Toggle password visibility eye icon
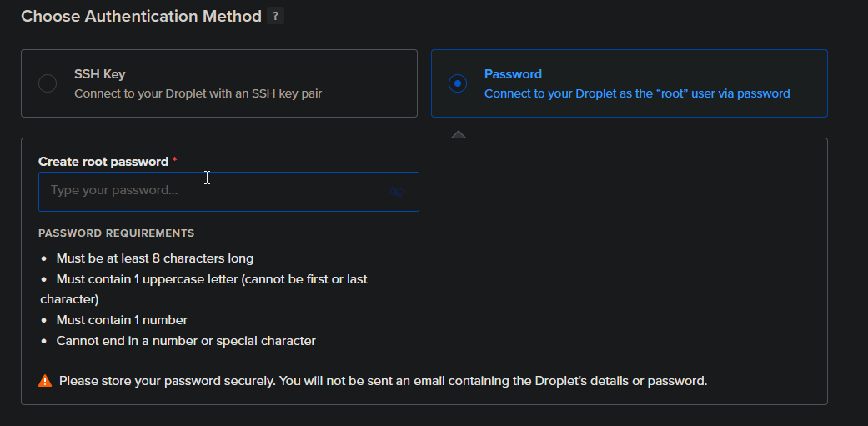 coord(397,192)
